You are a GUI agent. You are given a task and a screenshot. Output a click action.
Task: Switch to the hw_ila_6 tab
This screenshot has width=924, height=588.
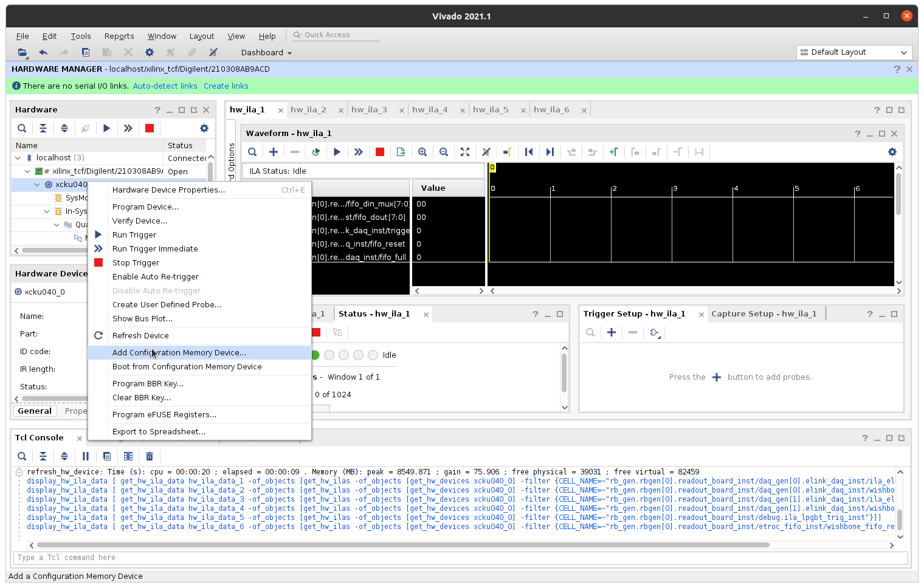(x=551, y=110)
